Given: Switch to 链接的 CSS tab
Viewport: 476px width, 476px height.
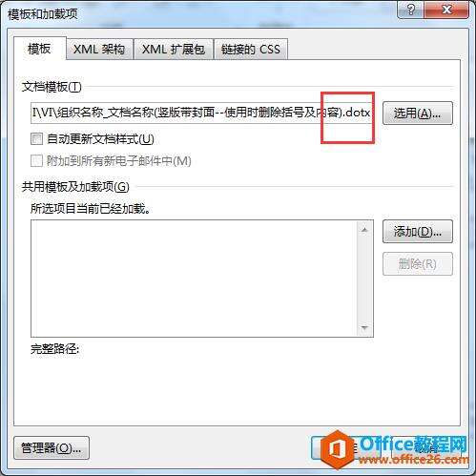Looking at the screenshot, I should pyautogui.click(x=251, y=50).
